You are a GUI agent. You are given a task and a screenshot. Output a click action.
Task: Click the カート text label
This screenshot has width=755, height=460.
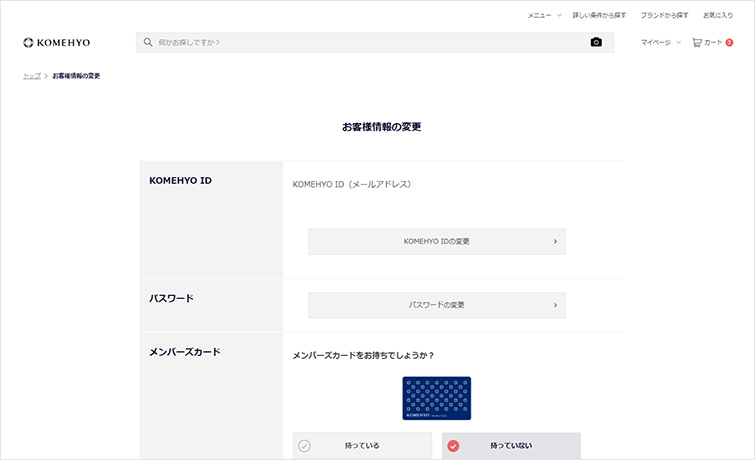713,42
